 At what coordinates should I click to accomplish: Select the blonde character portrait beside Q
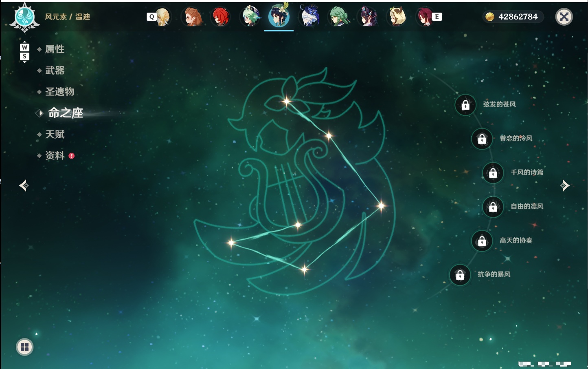pos(162,17)
